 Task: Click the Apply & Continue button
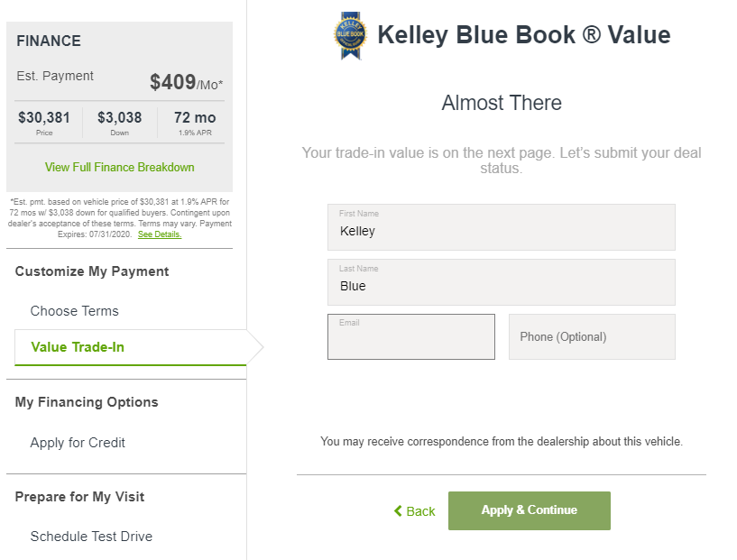point(530,510)
